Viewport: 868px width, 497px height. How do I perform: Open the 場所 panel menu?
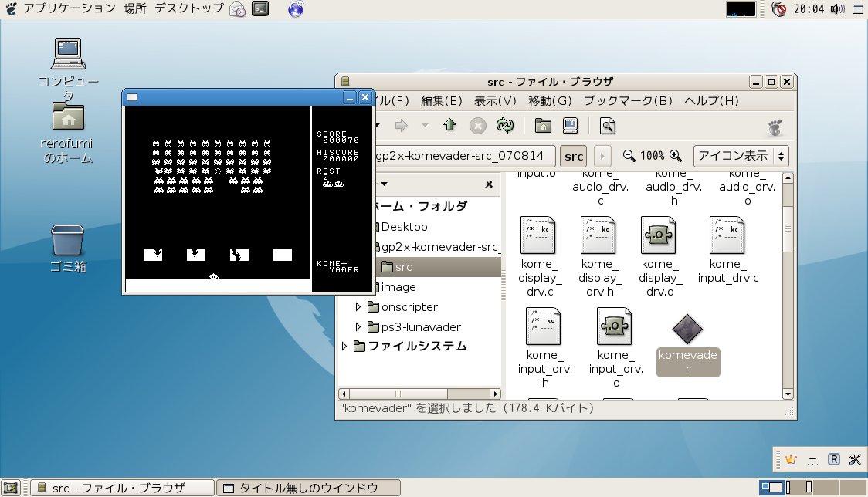(135, 8)
